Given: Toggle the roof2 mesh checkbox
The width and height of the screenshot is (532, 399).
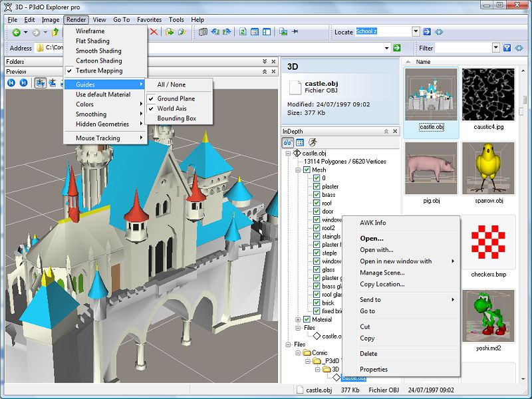Looking at the screenshot, I should pyautogui.click(x=317, y=227).
